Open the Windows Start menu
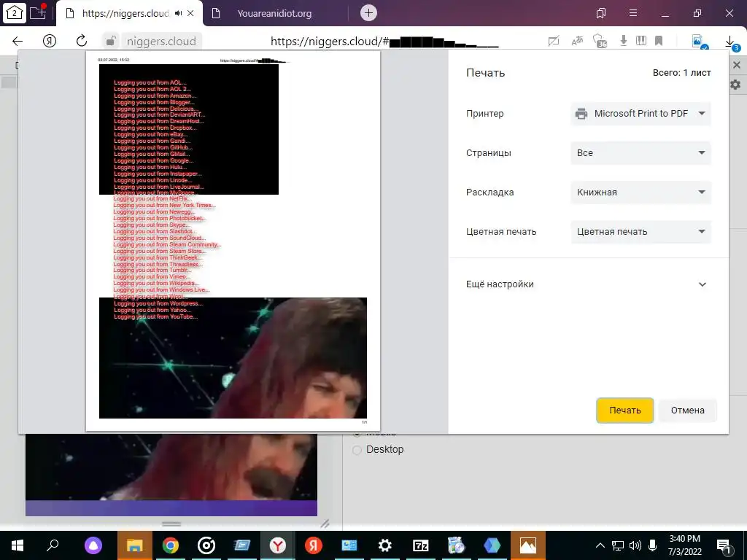The height and width of the screenshot is (560, 747). tap(18, 545)
